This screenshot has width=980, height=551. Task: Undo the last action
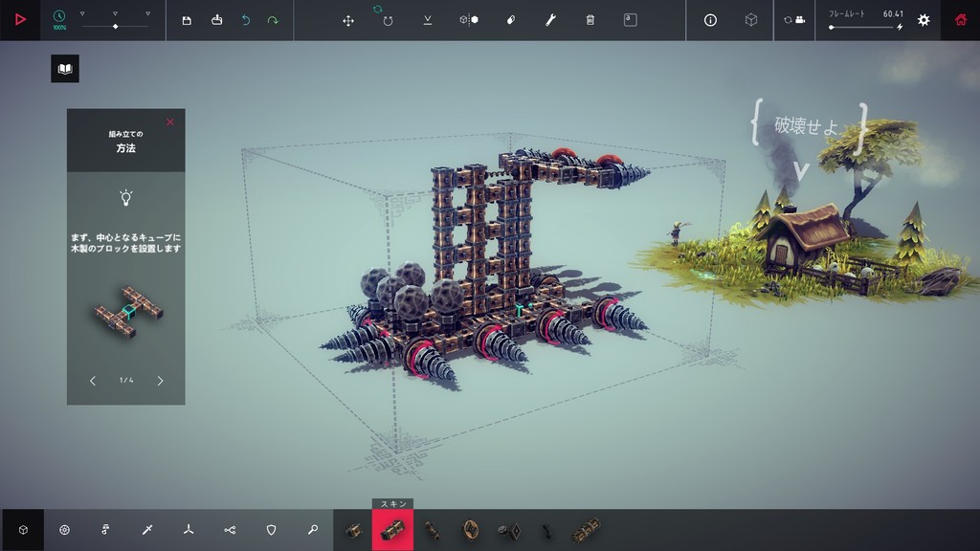tap(245, 20)
